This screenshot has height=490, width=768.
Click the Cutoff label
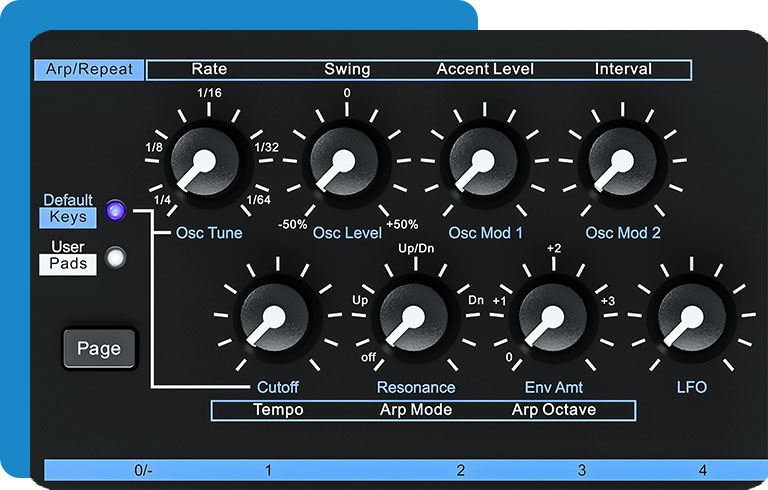(278, 388)
